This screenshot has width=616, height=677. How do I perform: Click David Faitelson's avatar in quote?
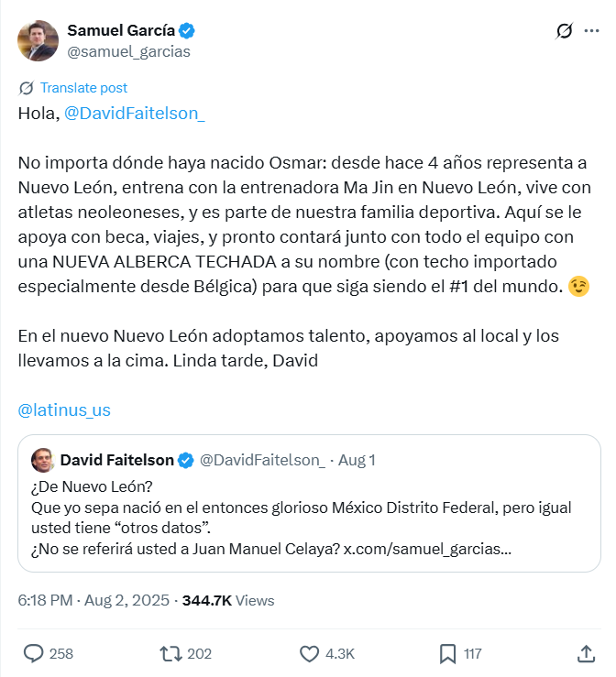[42, 460]
